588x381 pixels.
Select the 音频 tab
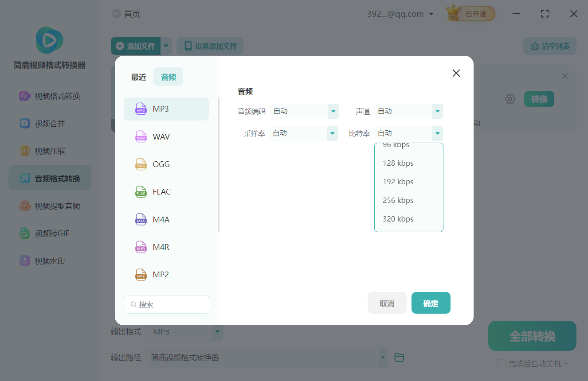pos(168,76)
